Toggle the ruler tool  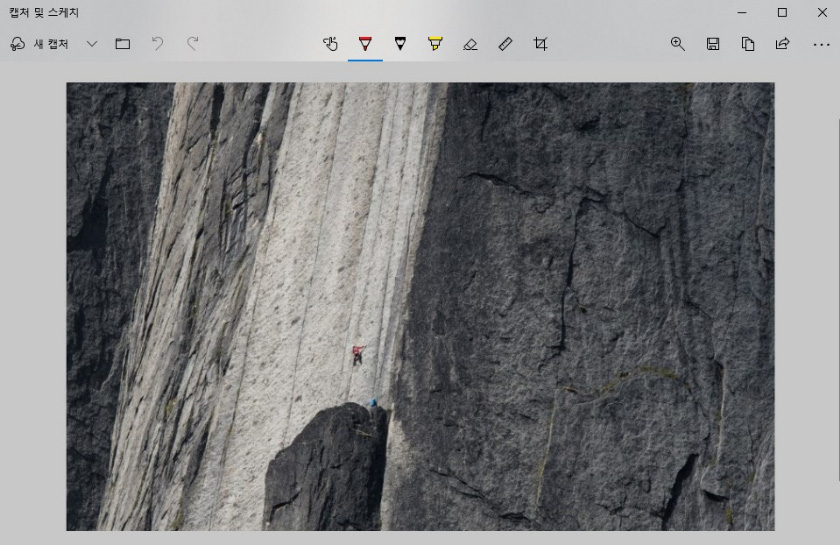pyautogui.click(x=505, y=44)
